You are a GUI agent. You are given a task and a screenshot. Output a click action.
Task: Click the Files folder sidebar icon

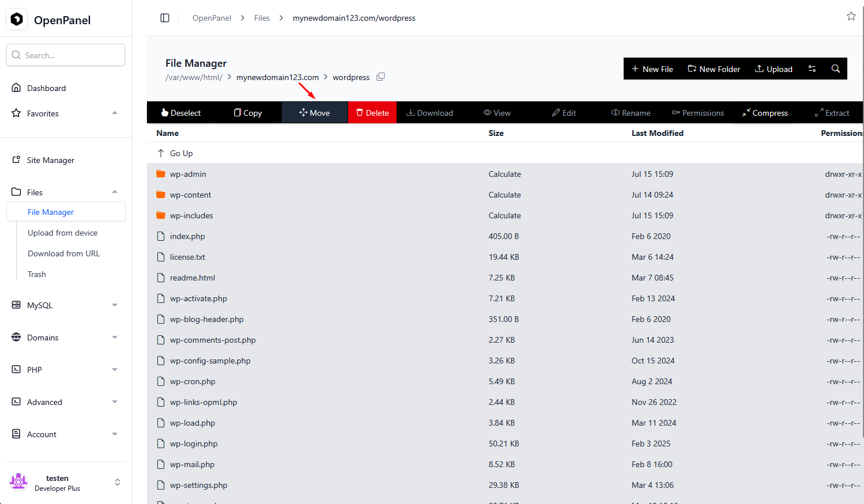pyautogui.click(x=16, y=192)
